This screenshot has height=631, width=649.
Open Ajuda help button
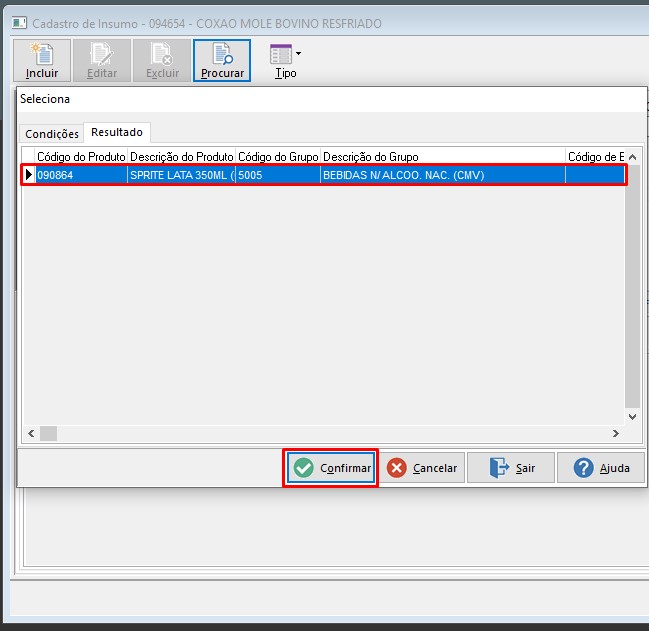(601, 468)
